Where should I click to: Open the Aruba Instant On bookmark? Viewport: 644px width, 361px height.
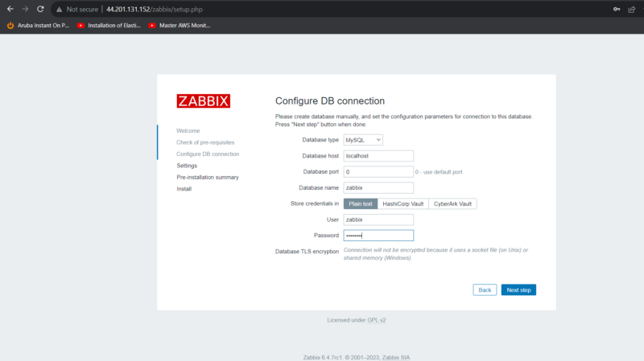point(37,26)
